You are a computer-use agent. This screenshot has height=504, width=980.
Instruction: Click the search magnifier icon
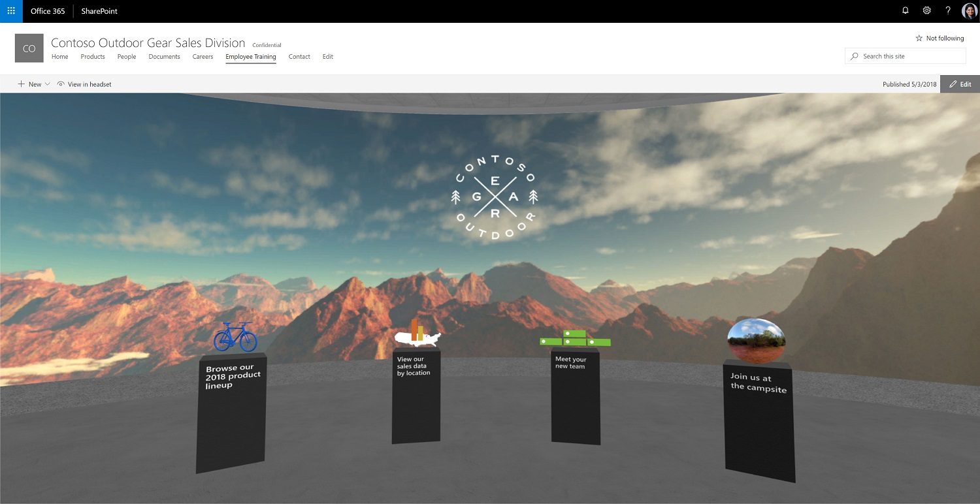(x=854, y=55)
